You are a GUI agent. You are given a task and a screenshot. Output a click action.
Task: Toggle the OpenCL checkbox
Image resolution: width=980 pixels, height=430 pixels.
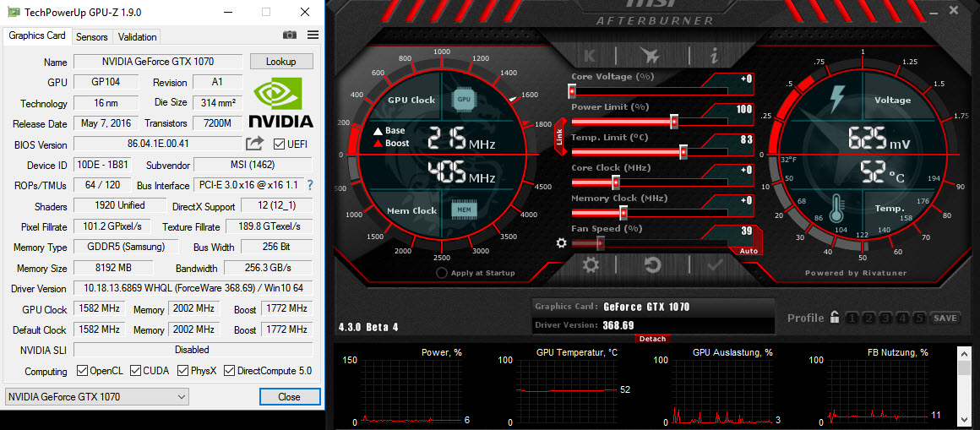pos(82,371)
